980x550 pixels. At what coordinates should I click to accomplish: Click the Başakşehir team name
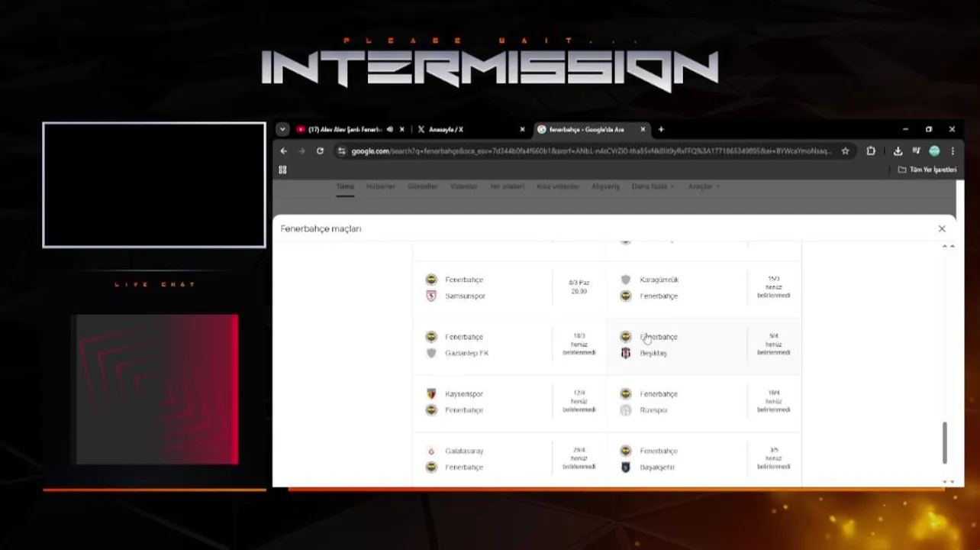[x=657, y=467]
